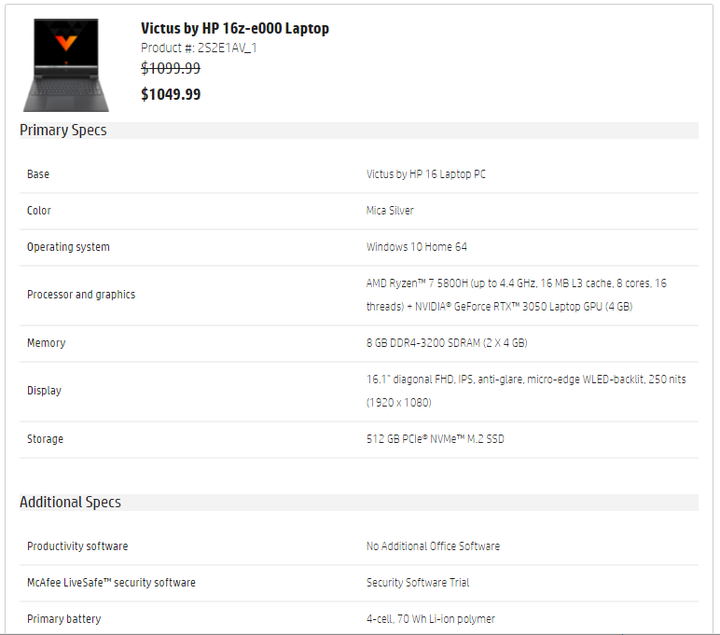Screen dimensions: 720x635
Task: Select the Productivity software row label
Action: [78, 546]
